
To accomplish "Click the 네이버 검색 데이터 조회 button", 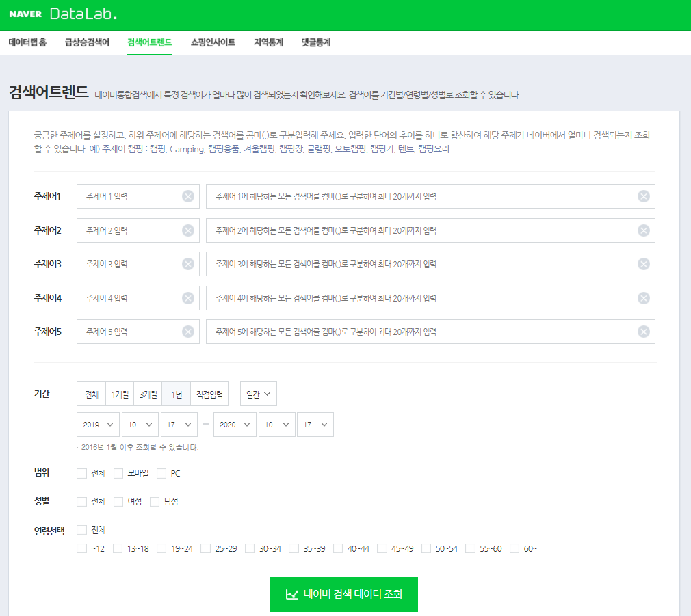I will coord(343,594).
